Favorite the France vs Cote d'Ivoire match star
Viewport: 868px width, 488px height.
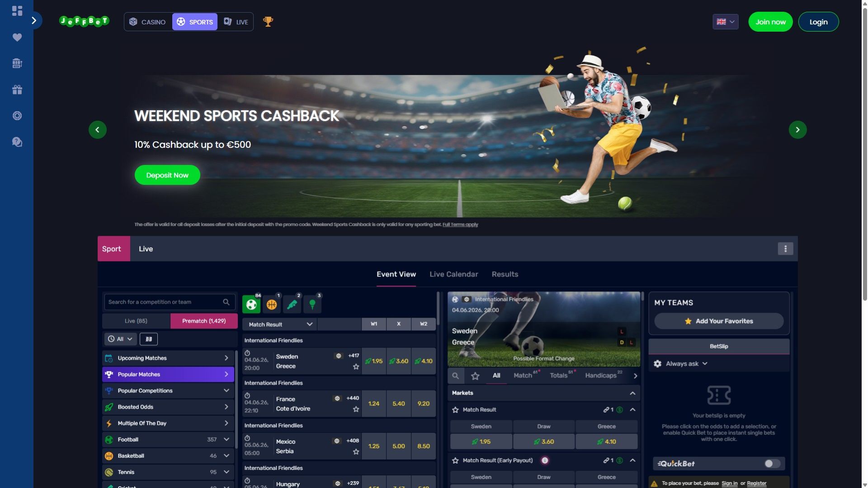pyautogui.click(x=356, y=409)
